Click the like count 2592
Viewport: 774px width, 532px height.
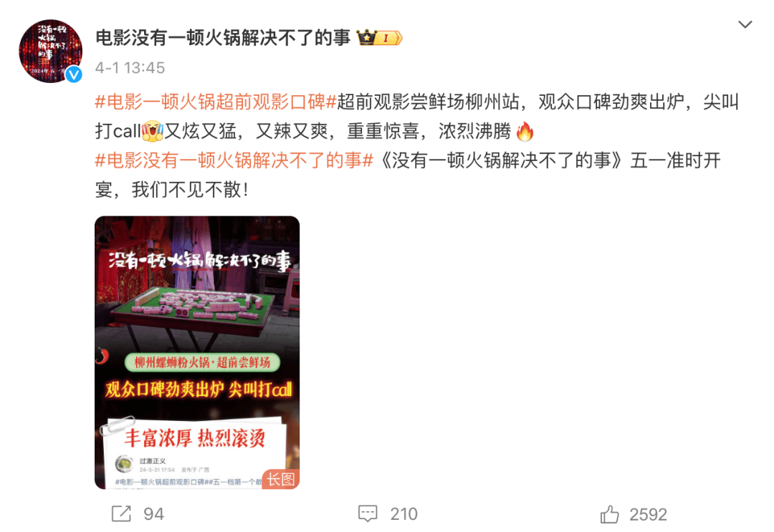click(x=648, y=514)
